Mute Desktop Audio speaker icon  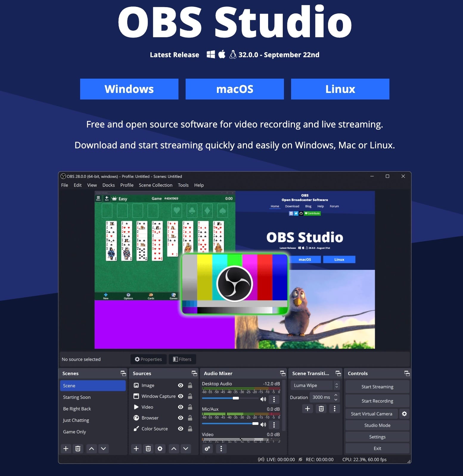(263, 399)
